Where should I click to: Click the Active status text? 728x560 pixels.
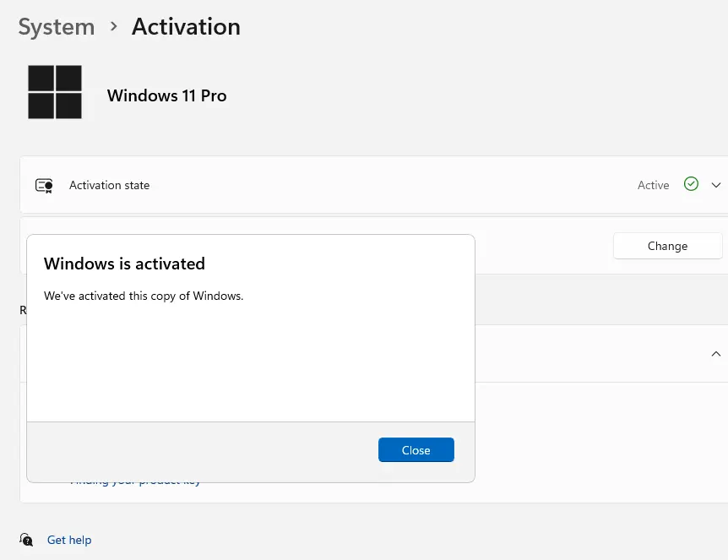click(x=653, y=185)
